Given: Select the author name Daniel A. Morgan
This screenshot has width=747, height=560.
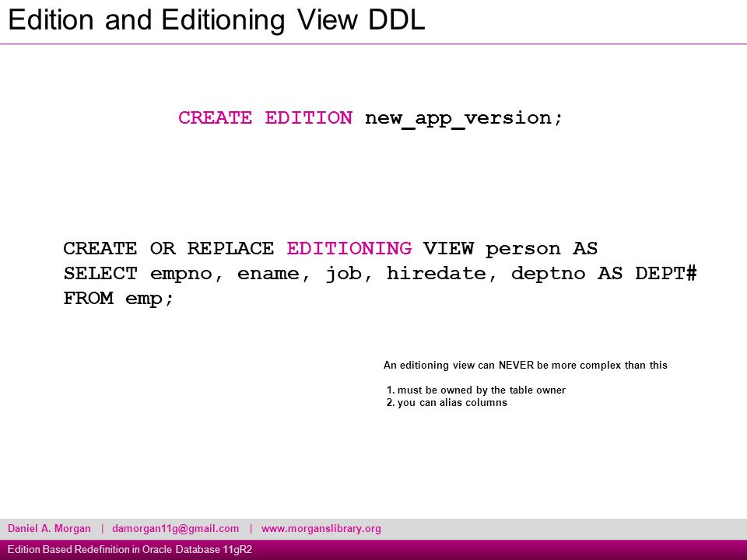Looking at the screenshot, I should click(49, 529).
